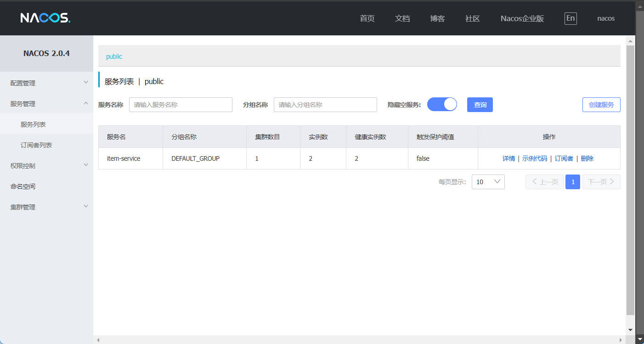
Task: Click the horizontal scrollbar right arrow
Action: tap(621, 340)
